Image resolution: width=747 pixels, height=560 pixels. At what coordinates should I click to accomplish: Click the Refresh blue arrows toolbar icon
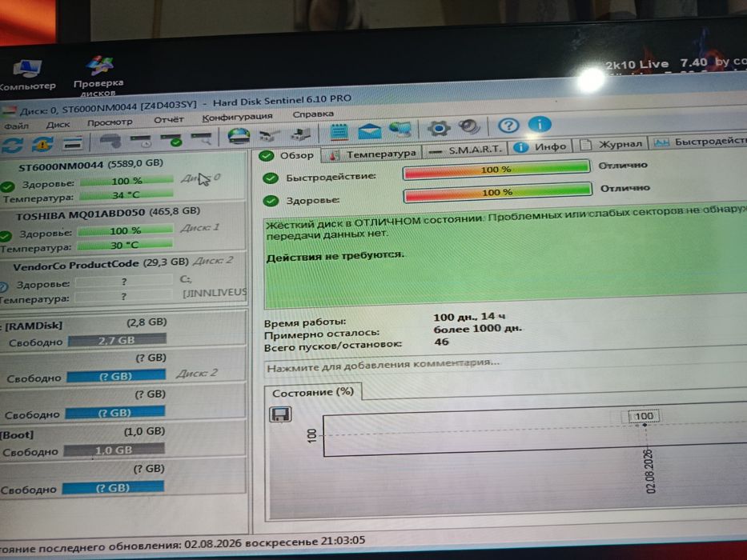12,145
